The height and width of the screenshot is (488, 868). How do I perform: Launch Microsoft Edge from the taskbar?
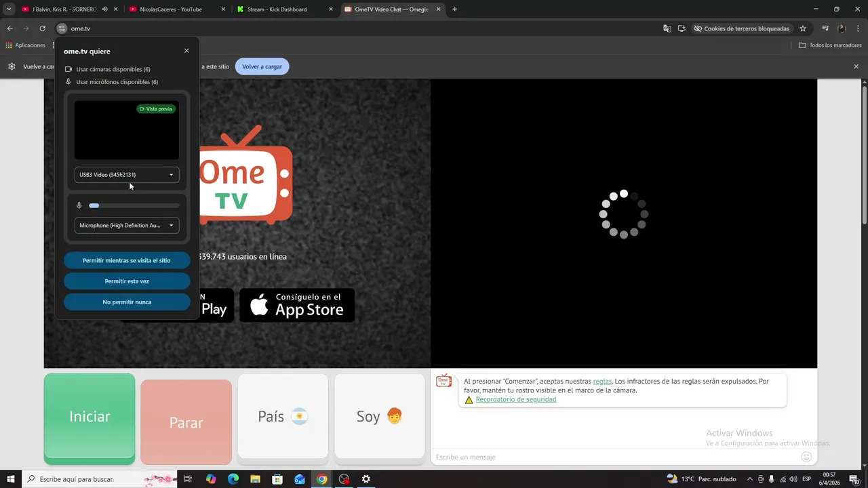pos(233,479)
